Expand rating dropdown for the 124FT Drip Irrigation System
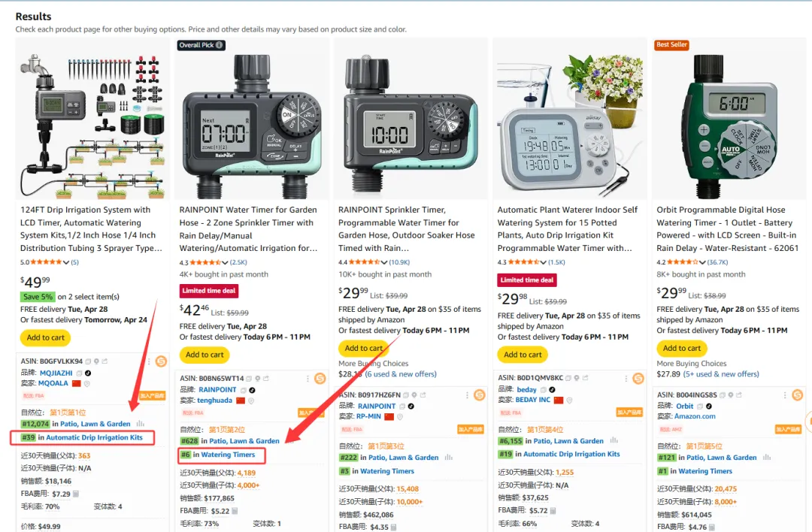The image size is (812, 532). click(65, 262)
